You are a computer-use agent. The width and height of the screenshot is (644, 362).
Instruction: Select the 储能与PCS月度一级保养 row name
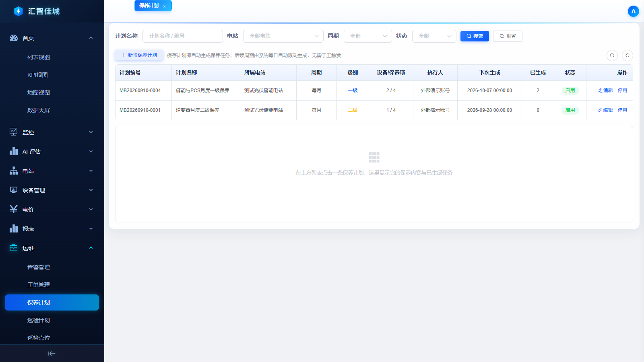202,90
